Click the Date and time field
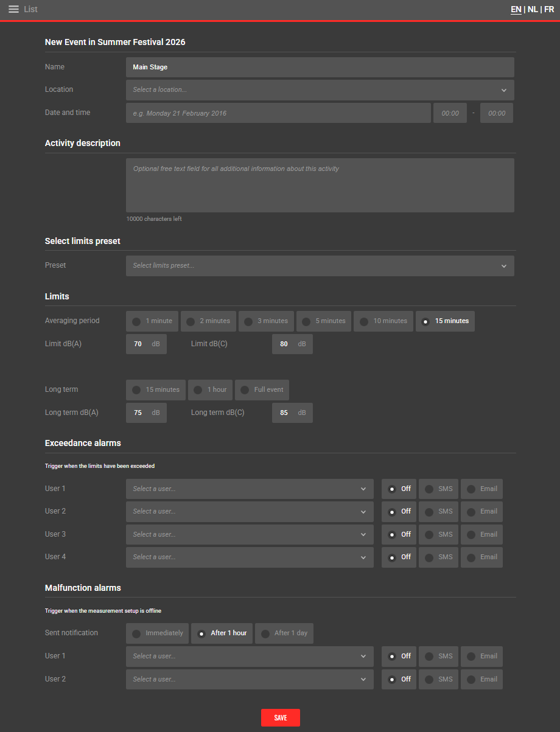560x732 pixels. point(278,113)
